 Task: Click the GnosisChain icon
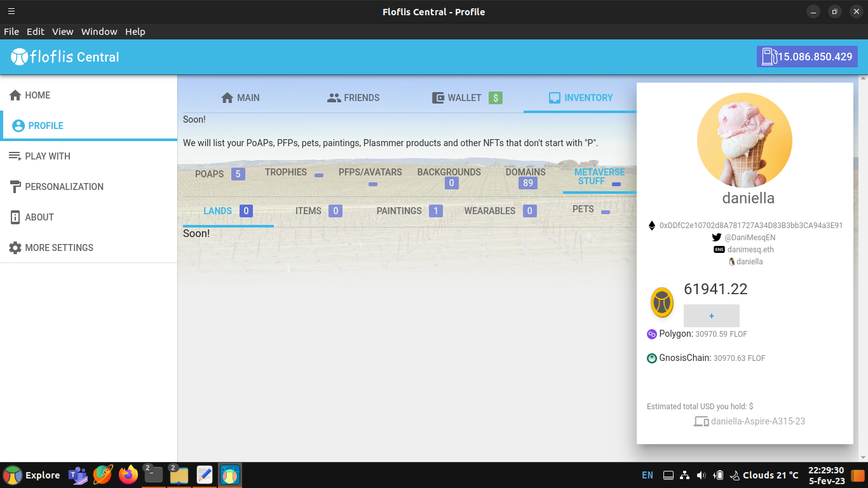coord(652,358)
